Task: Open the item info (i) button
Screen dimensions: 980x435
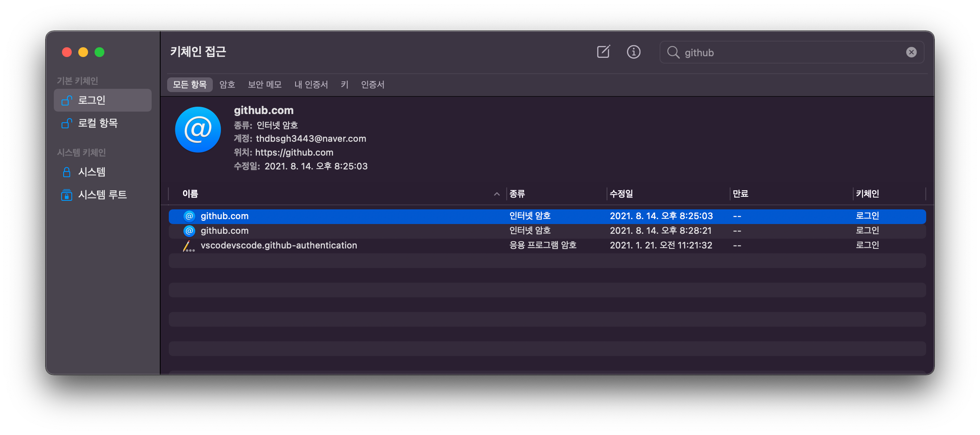Action: tap(633, 52)
